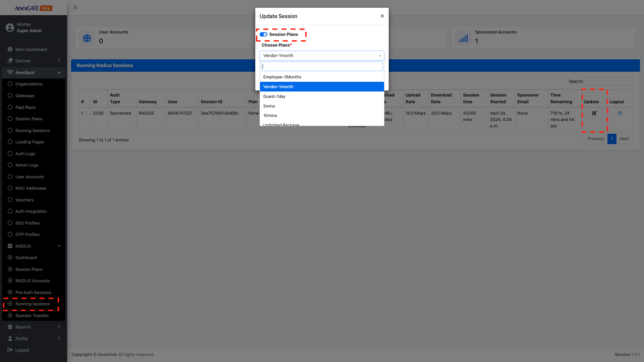Choose Employee-3Months from plan list
The image size is (644, 362).
(x=282, y=77)
